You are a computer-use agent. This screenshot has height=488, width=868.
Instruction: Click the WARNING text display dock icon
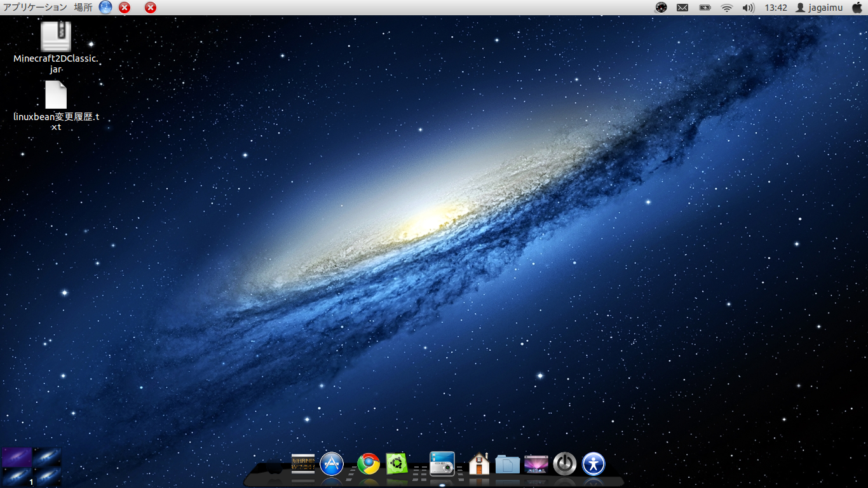coord(303,463)
